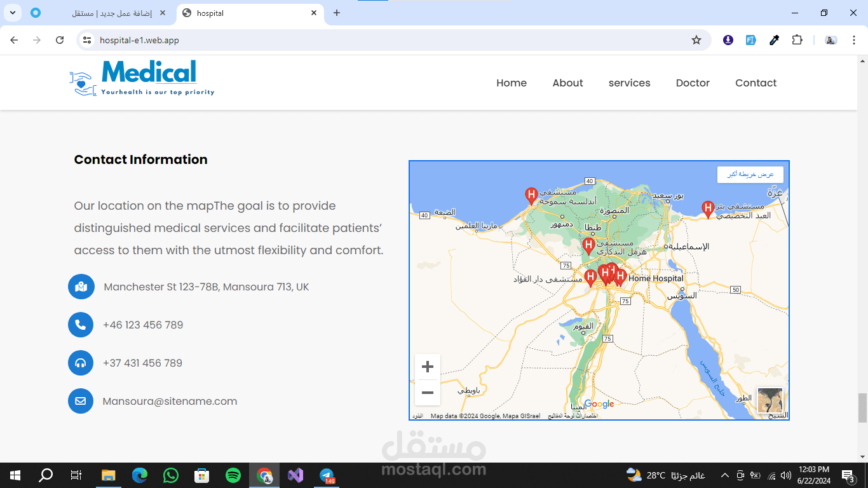Click the browser back arrow
Screen dimensions: 868x488
coord(14,40)
